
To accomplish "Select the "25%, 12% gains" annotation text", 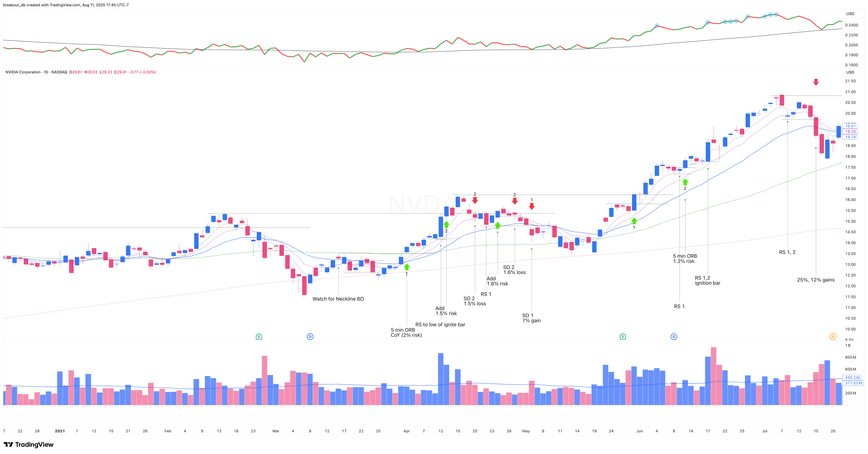I will [816, 280].
